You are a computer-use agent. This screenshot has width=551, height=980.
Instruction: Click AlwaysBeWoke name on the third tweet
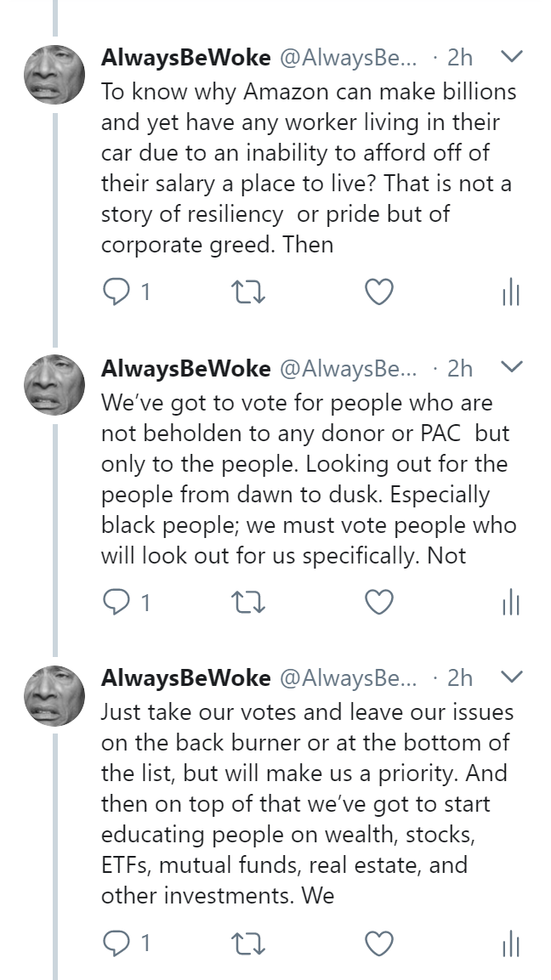click(x=185, y=678)
